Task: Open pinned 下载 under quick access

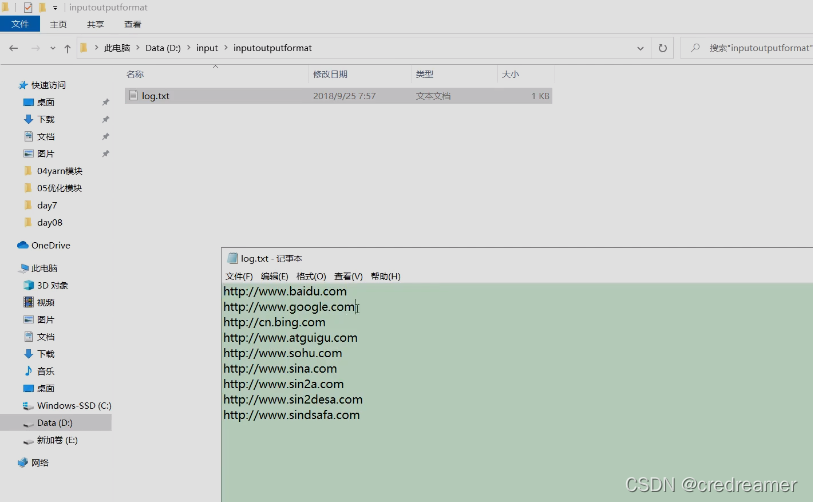Action: pos(46,119)
